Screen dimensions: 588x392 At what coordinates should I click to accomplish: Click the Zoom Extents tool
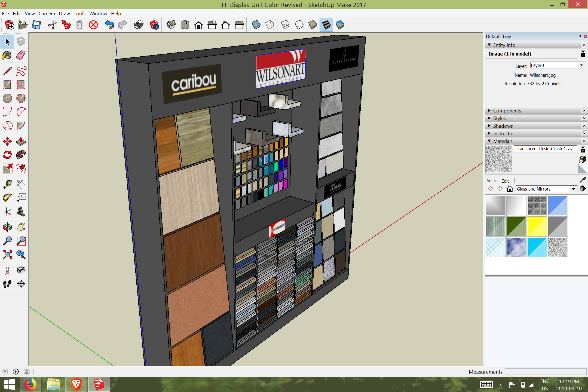click(x=7, y=255)
